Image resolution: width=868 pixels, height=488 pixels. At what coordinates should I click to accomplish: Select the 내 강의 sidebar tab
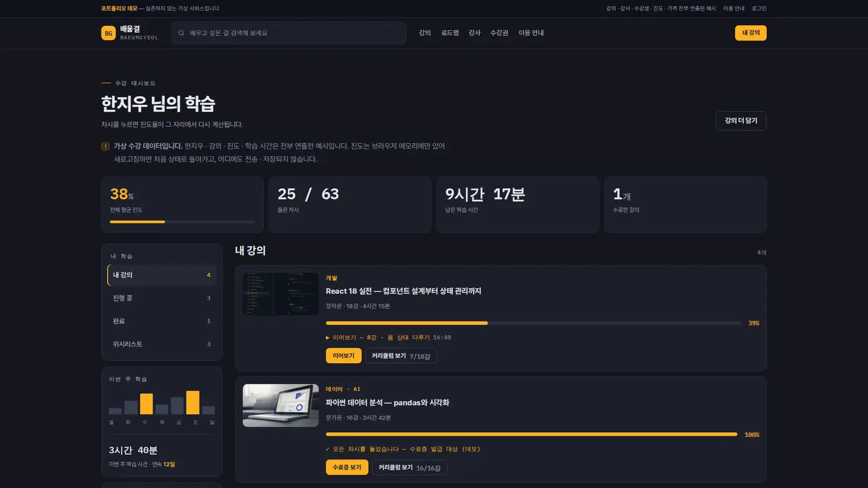[x=162, y=275]
